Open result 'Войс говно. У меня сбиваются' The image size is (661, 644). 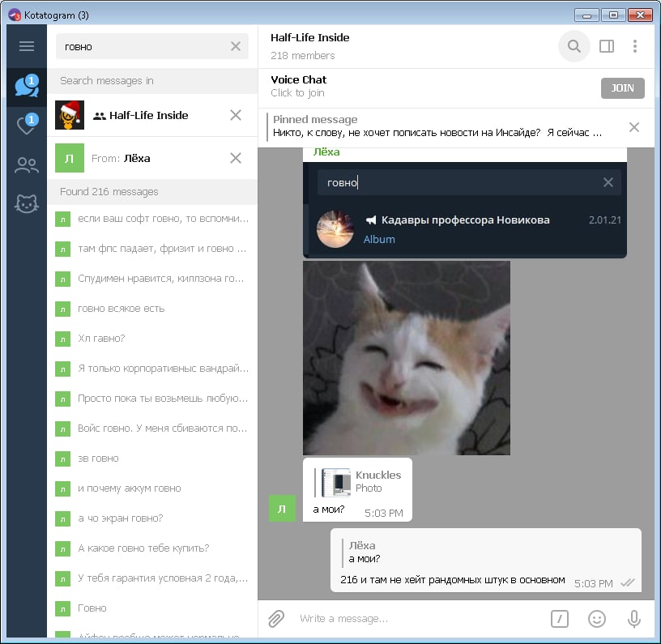coord(152,429)
